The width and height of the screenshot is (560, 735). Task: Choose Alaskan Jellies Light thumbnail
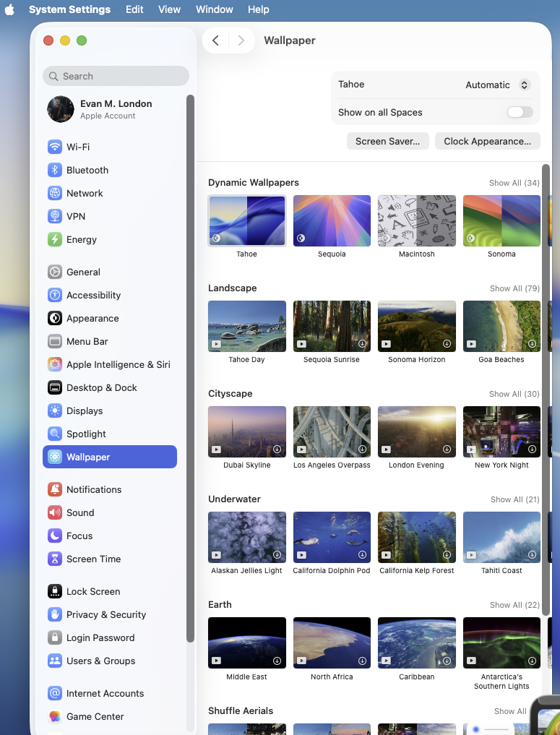(x=247, y=537)
